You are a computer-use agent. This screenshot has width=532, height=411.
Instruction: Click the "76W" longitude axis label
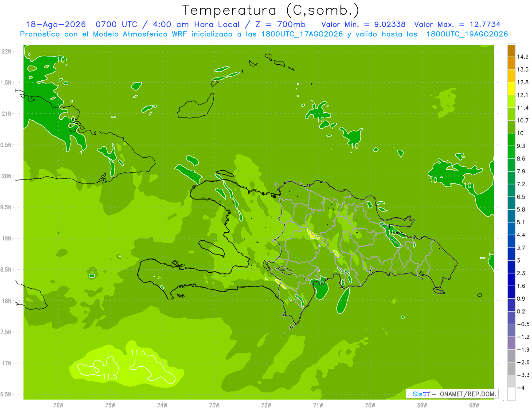tap(58, 406)
